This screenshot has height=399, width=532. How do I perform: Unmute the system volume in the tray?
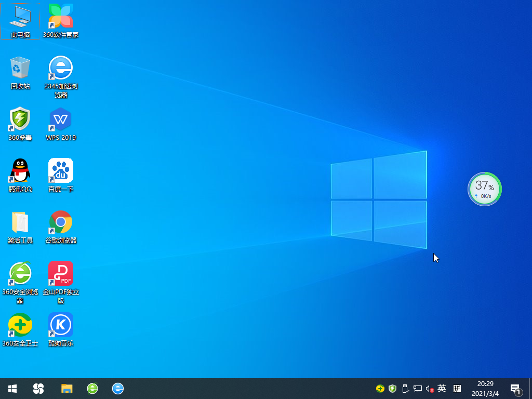[429, 388]
